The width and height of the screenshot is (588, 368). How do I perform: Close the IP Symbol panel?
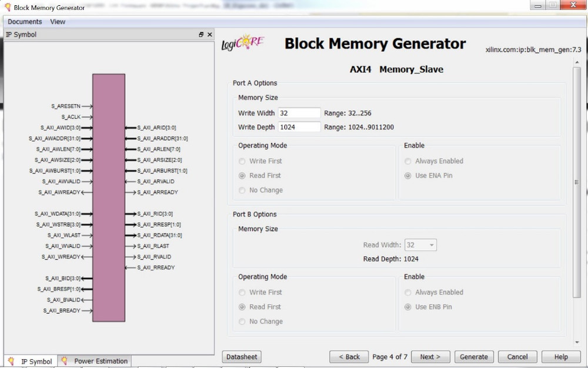click(209, 35)
